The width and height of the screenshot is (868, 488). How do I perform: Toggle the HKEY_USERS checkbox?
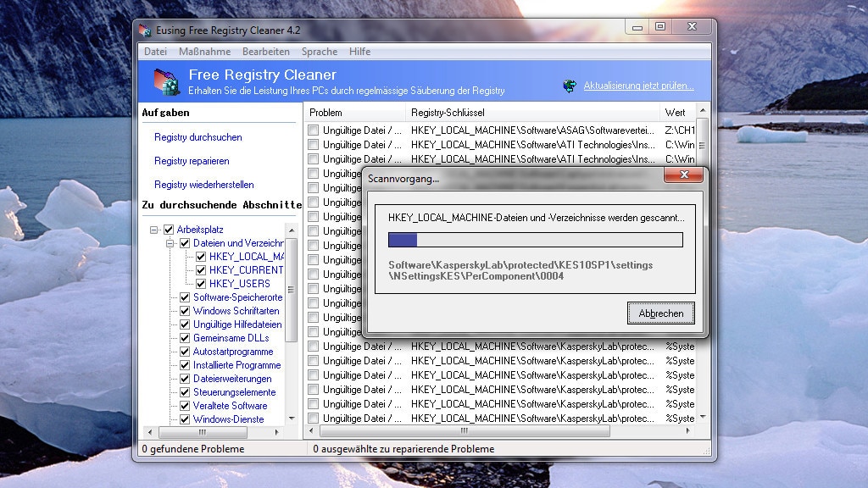pos(201,284)
